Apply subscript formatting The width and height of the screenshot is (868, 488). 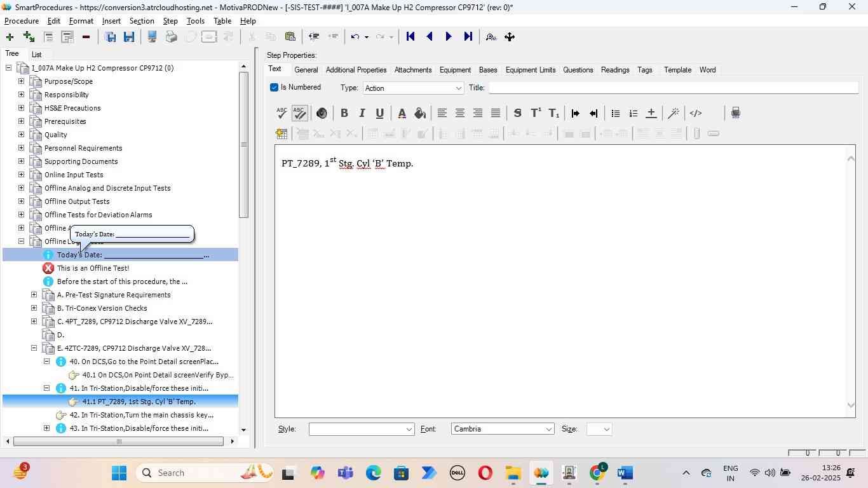tap(554, 113)
